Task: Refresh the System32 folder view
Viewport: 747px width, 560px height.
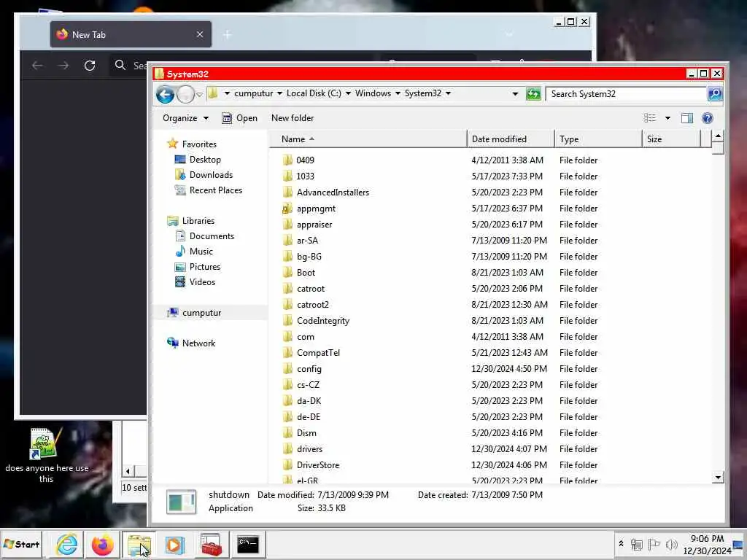Action: point(533,94)
